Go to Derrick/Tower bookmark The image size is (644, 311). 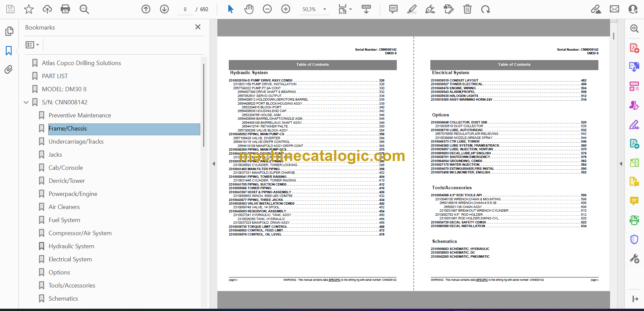(x=66, y=181)
